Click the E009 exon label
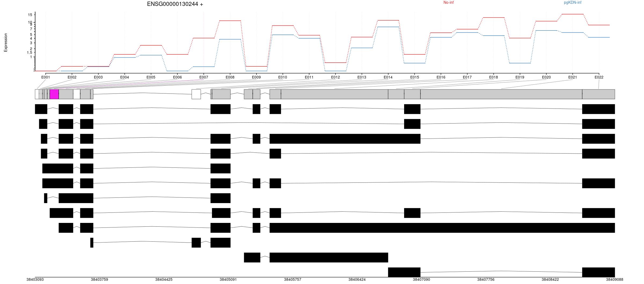 (256, 77)
